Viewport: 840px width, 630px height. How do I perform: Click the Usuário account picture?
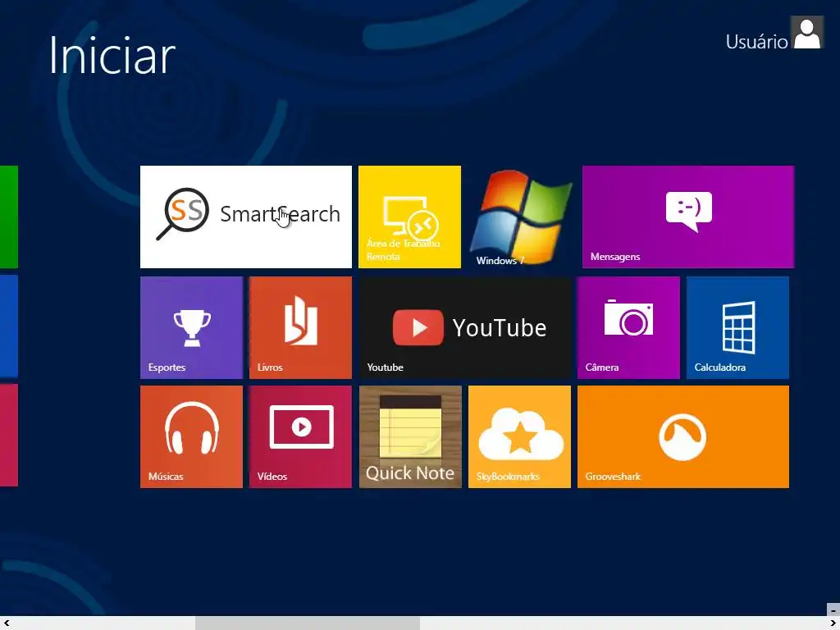[x=807, y=33]
